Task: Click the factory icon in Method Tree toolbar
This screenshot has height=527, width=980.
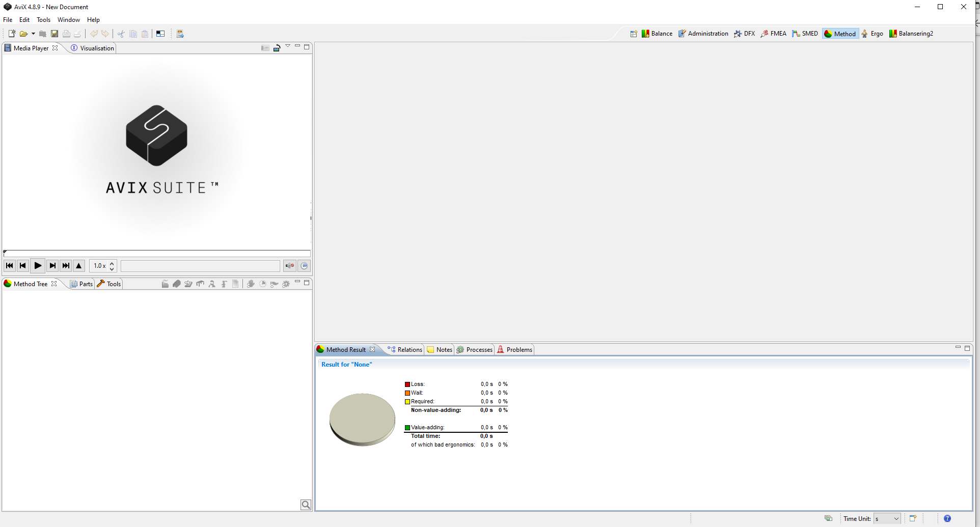Action: click(165, 284)
